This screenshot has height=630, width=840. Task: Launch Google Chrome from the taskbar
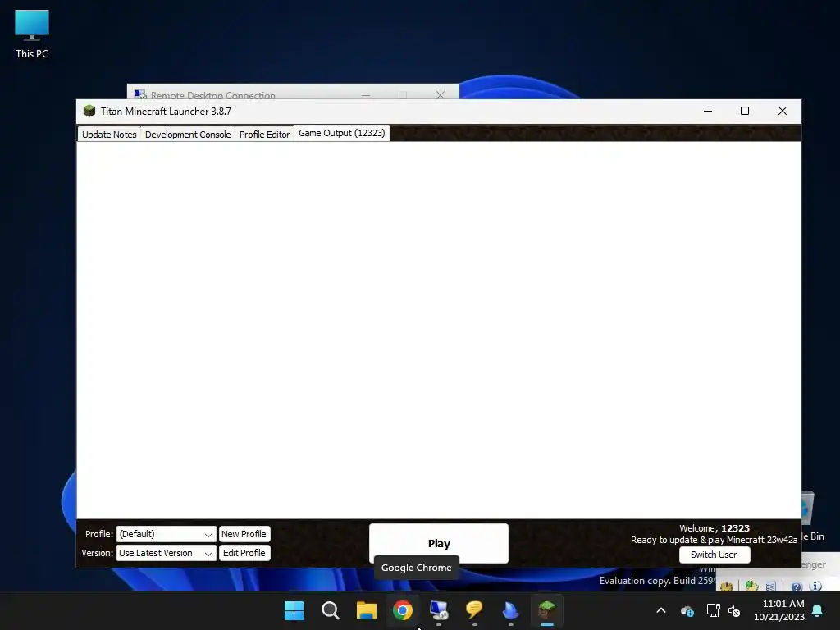click(x=402, y=610)
